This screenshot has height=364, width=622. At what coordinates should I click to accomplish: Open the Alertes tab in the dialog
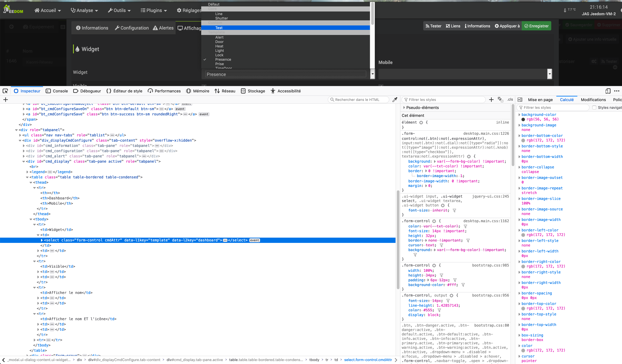(163, 28)
